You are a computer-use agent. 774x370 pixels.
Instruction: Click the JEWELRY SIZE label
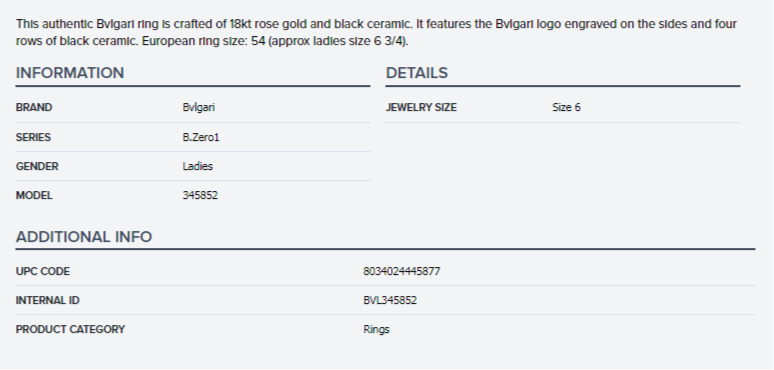tap(421, 108)
